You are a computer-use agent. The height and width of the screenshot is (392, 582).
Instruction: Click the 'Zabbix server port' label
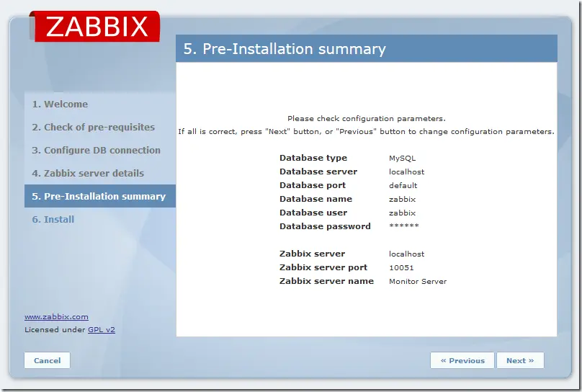[x=323, y=267]
